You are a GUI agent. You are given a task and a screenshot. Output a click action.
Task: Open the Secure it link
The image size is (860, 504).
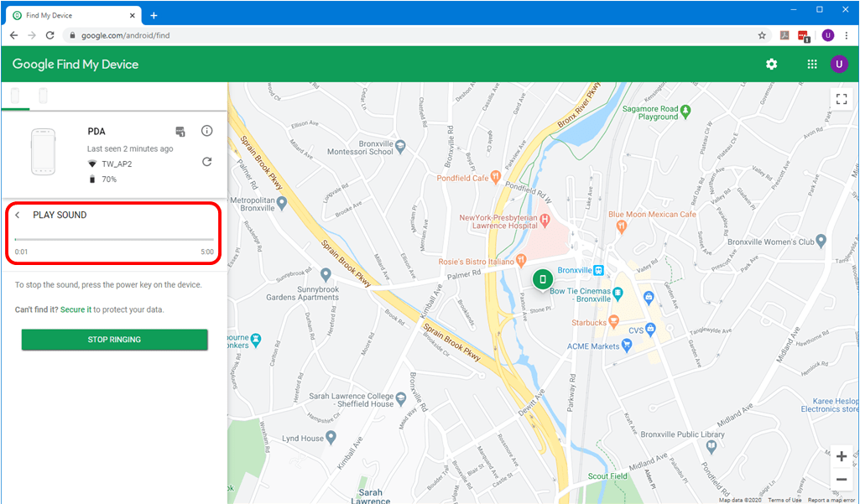tap(76, 309)
